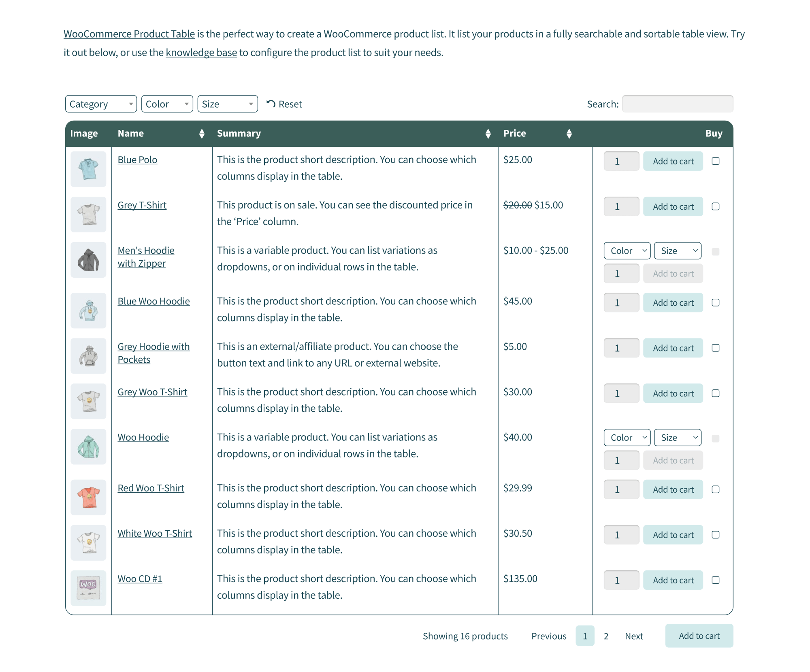This screenshot has height=672, width=810.
Task: Click quantity field for Blue Woo Hoodie
Action: point(621,302)
